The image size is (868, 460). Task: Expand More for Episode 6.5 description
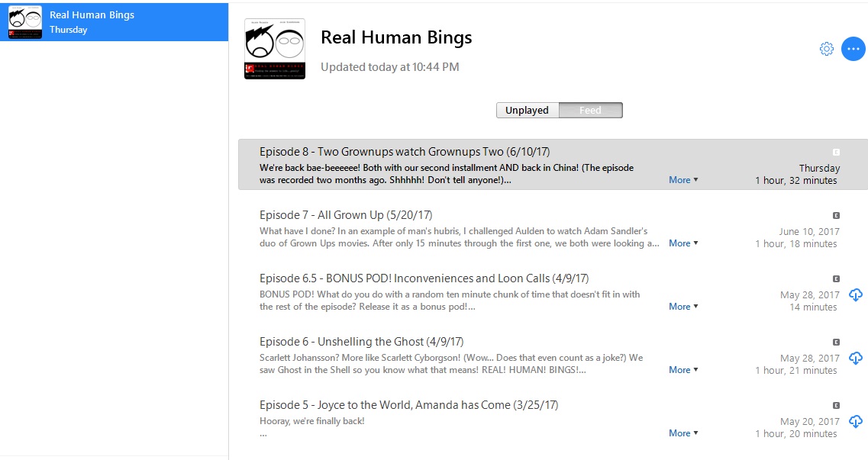(683, 307)
